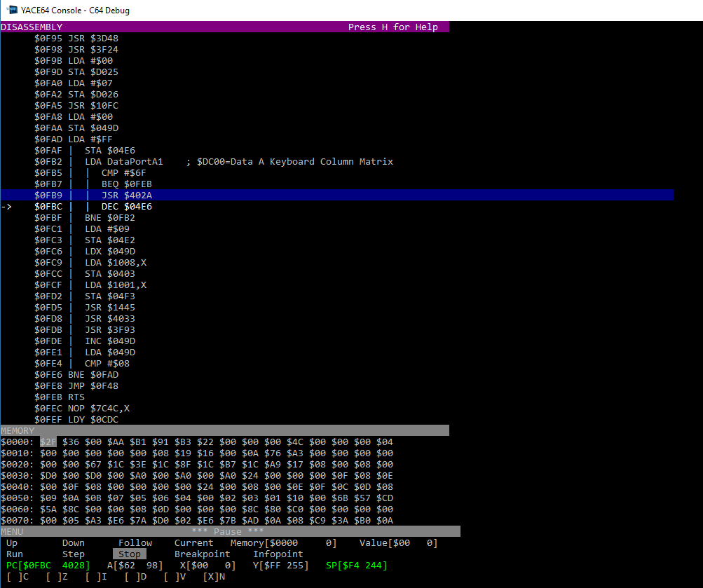The image size is (703, 588).
Task: Uncheck the N negative flag checkbox
Action: [x=214, y=577]
